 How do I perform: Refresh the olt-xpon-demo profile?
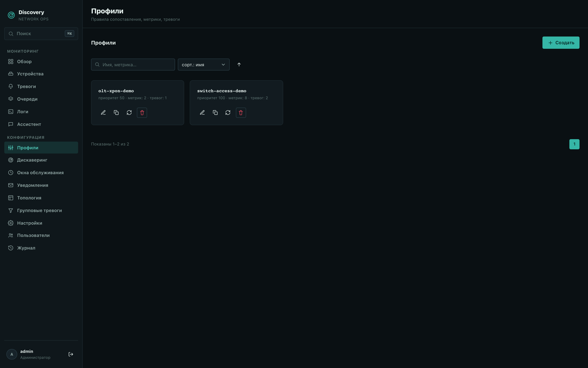tap(129, 113)
